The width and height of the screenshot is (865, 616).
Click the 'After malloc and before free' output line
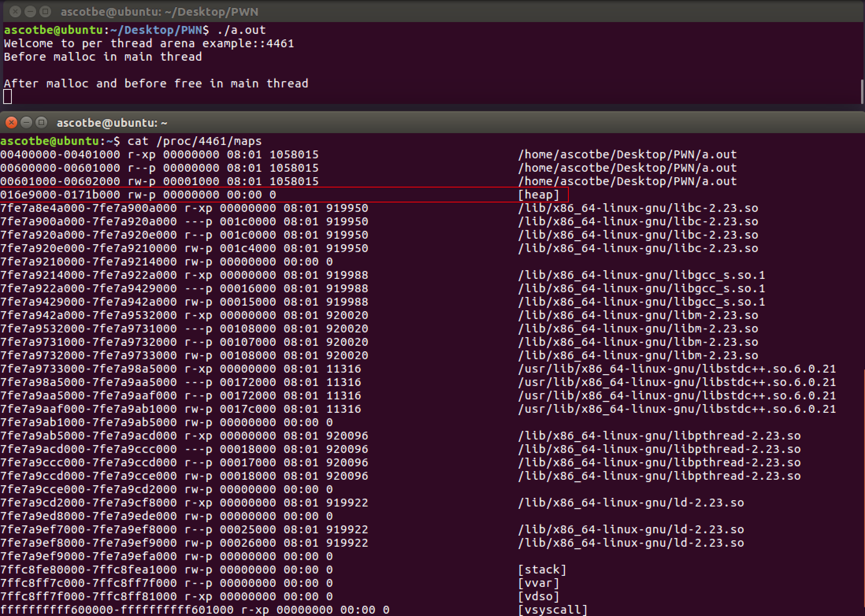pyautogui.click(x=156, y=83)
